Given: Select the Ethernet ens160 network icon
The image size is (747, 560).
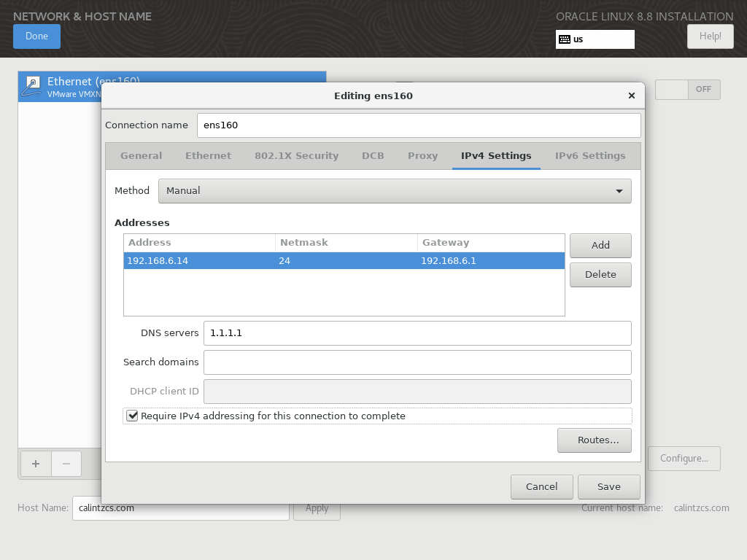Looking at the screenshot, I should 33,87.
